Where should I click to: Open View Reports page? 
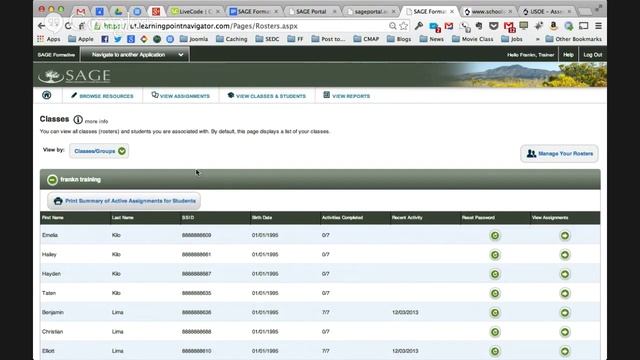347,96
